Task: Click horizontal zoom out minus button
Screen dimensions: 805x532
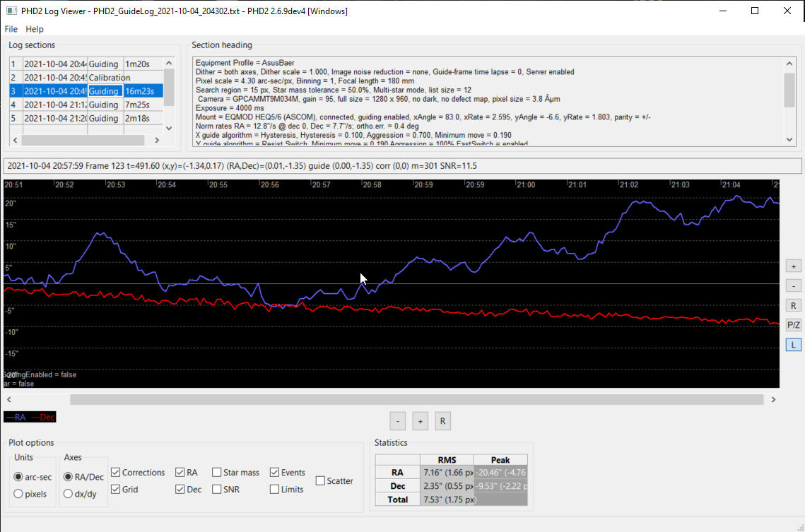Action: 397,421
